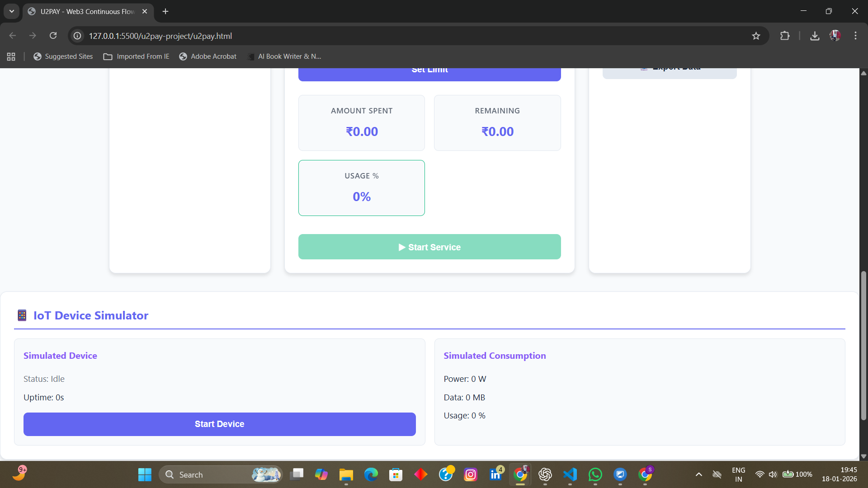This screenshot has height=488, width=868.
Task: Open a new browser tab
Action: 165,11
